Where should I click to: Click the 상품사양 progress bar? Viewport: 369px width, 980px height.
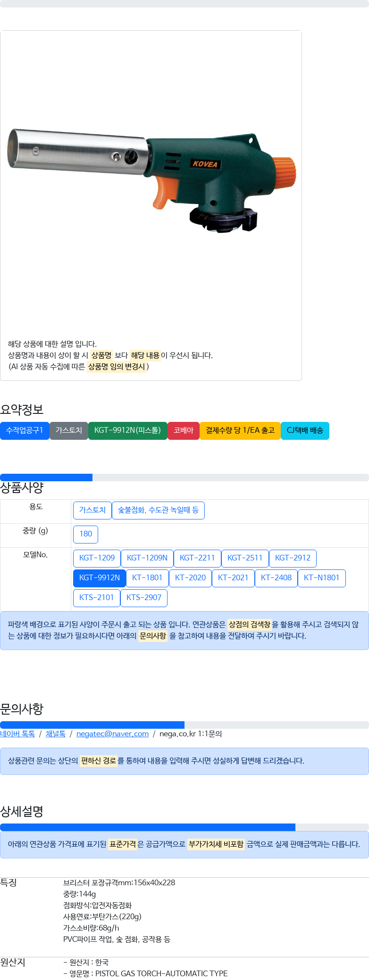point(184,478)
